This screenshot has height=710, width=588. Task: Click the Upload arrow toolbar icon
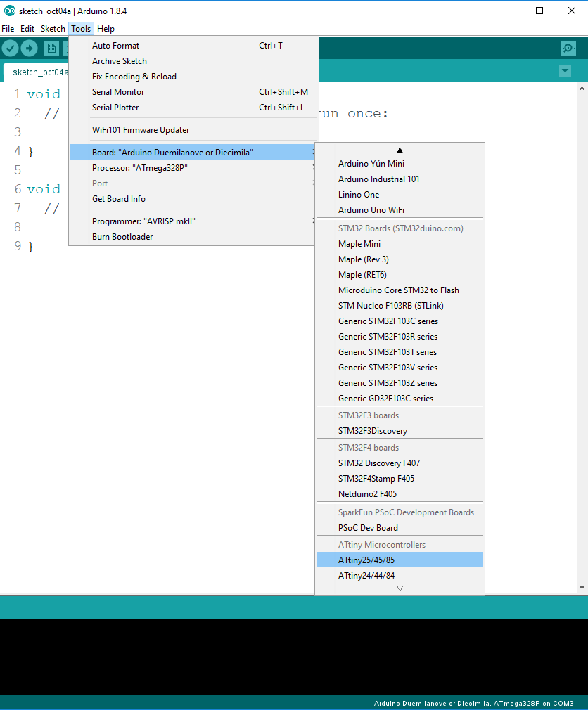29,48
